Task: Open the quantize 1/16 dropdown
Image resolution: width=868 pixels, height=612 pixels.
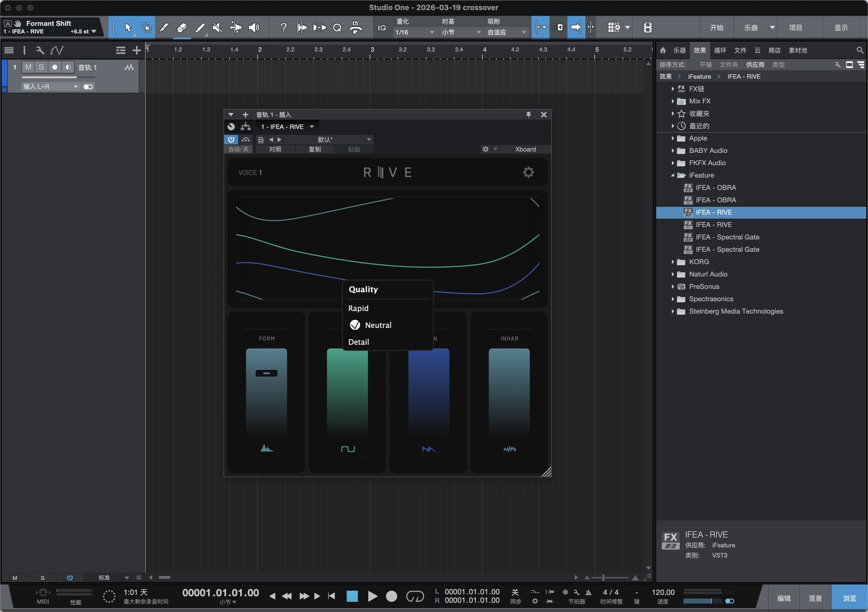Action: [414, 33]
